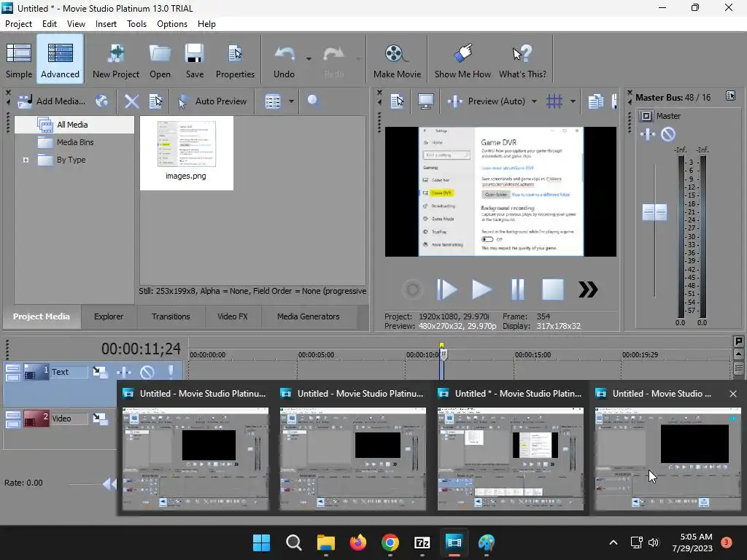Viewport: 747px width, 560px height.
Task: Expand the Views dropdown arrow
Action: (x=291, y=101)
